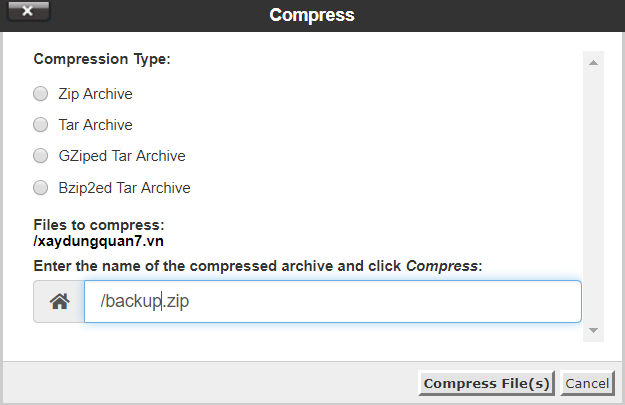
Task: Click the /xaydungquan7.vn file path text
Action: 98,241
